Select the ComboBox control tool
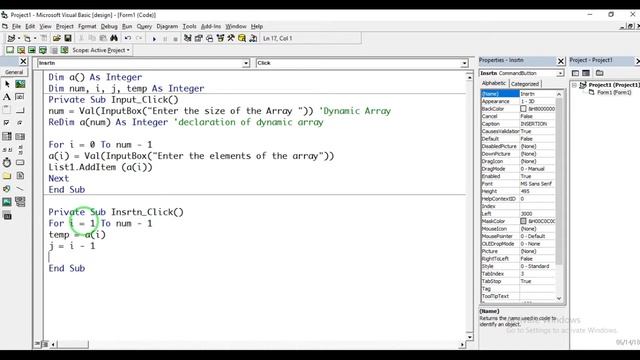 pyautogui.click(x=7, y=136)
